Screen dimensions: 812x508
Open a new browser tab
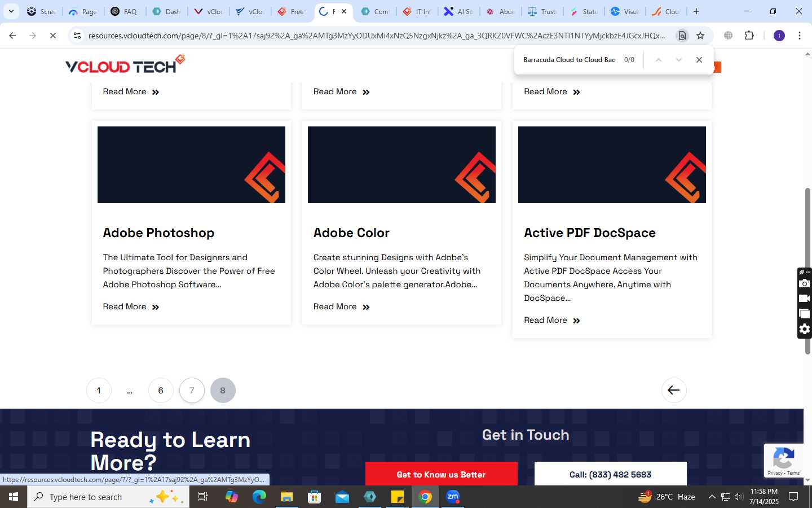click(696, 11)
